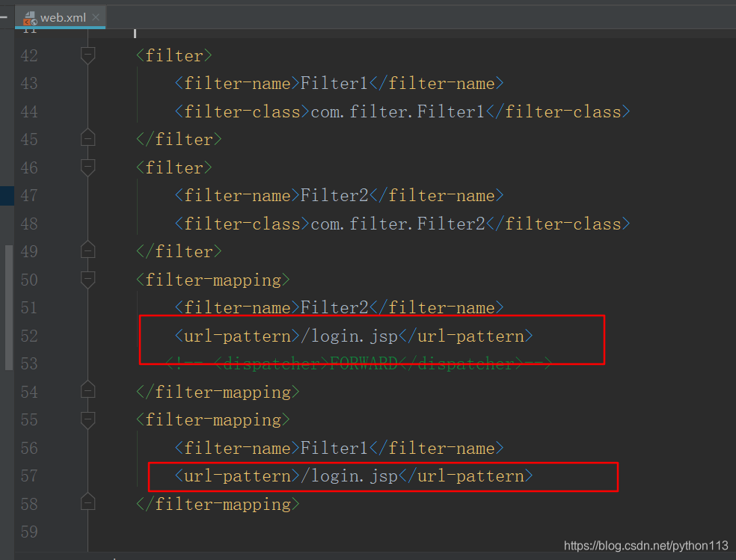
Task: Click line number 56 in gutter
Action: (x=29, y=449)
